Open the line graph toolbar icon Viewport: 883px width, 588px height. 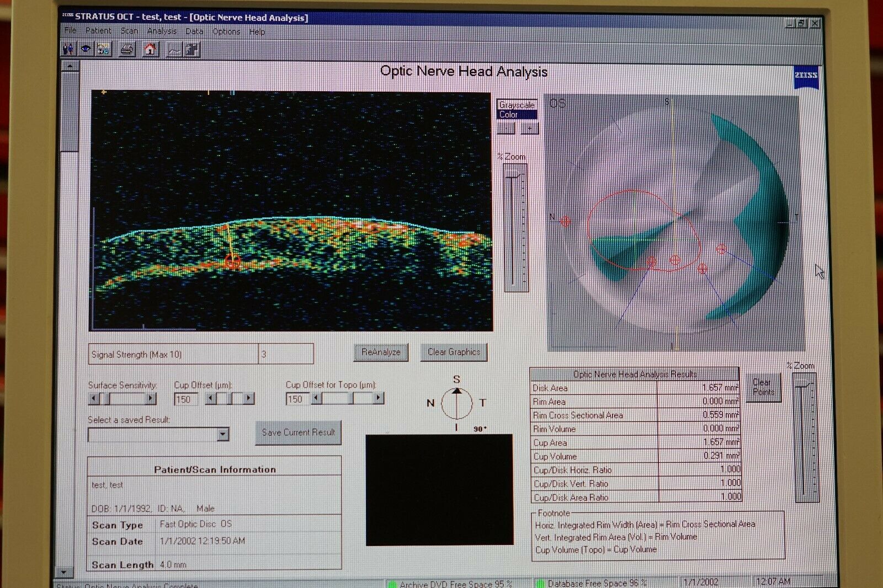[174, 50]
